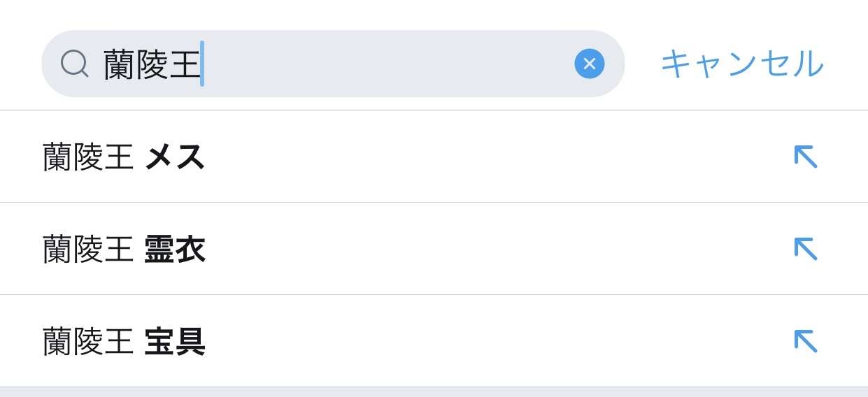Click blank space in the 宝具 suggestion row

[490, 342]
